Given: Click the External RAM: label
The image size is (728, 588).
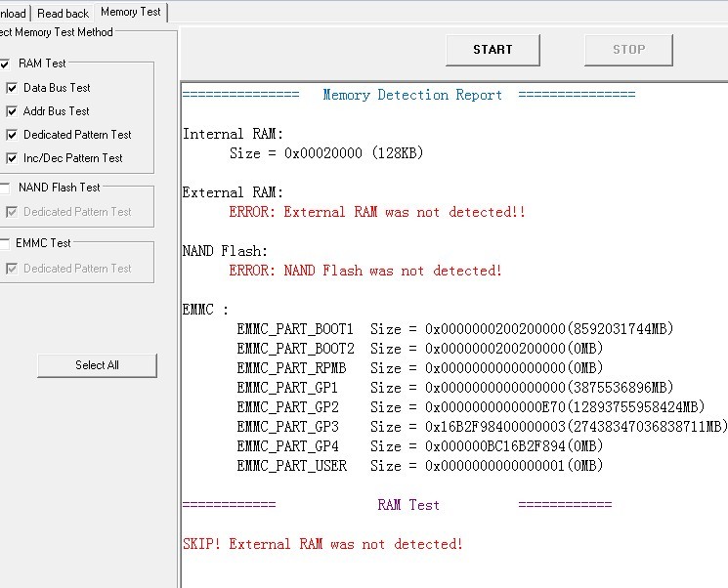Looking at the screenshot, I should coord(233,192).
